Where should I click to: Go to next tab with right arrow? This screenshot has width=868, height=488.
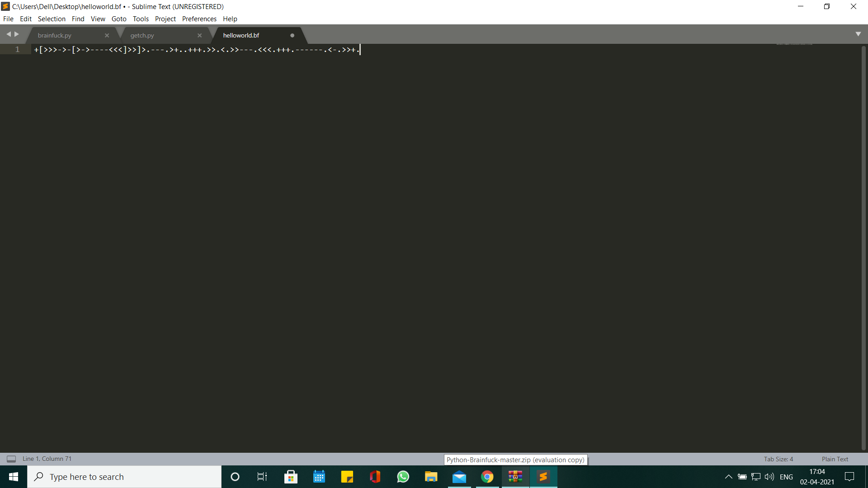pyautogui.click(x=17, y=34)
